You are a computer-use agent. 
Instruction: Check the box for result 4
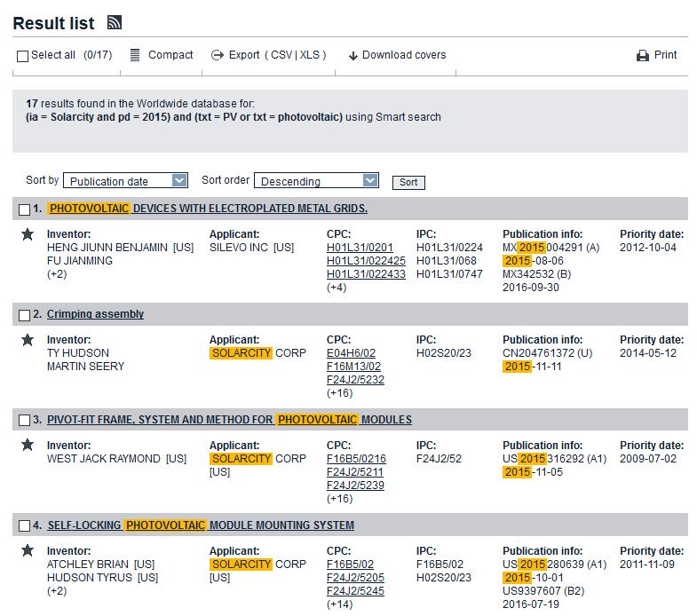click(25, 525)
